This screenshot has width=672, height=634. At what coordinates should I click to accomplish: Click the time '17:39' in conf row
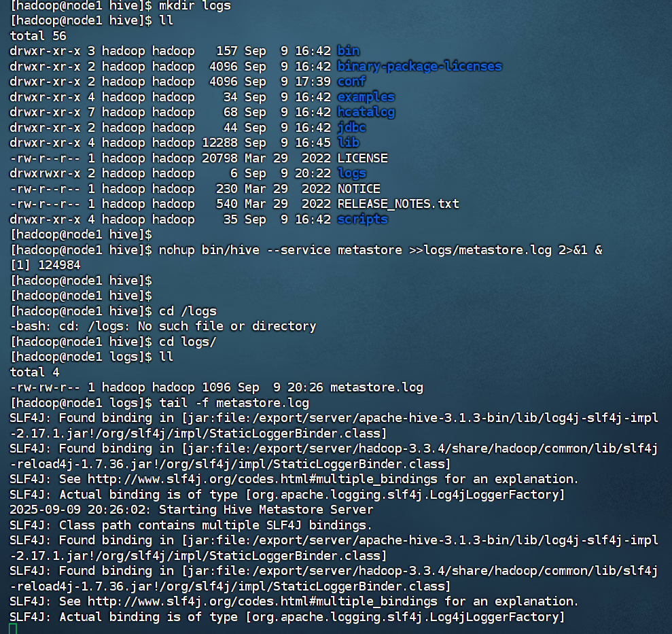pos(313,82)
